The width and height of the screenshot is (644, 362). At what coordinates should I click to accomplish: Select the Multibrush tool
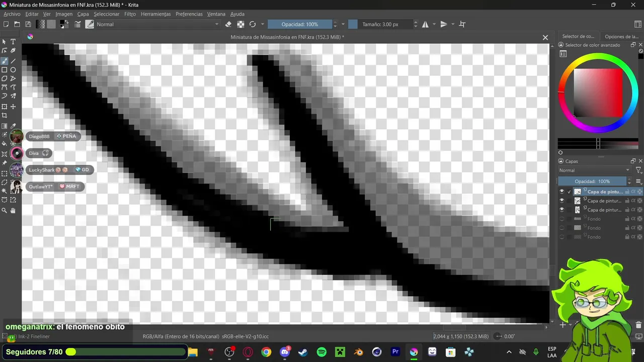(13, 96)
